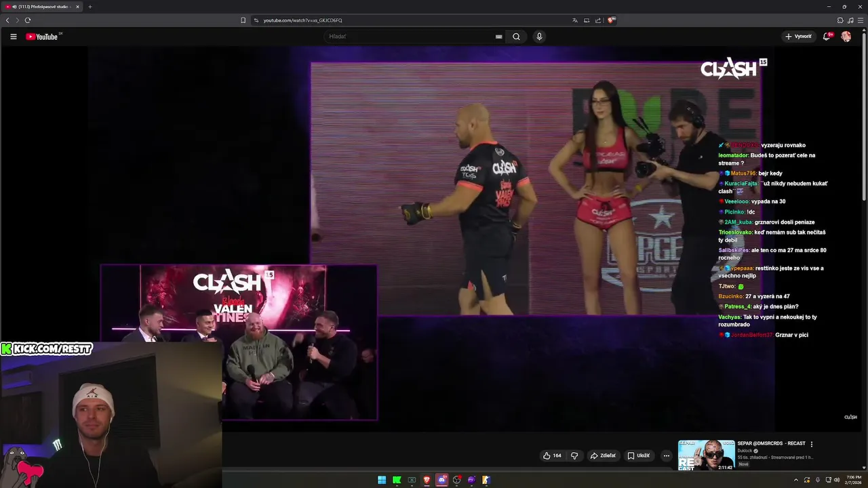This screenshot has width=868, height=488.
Task: Translate the page via the translate icon
Action: tap(575, 20)
